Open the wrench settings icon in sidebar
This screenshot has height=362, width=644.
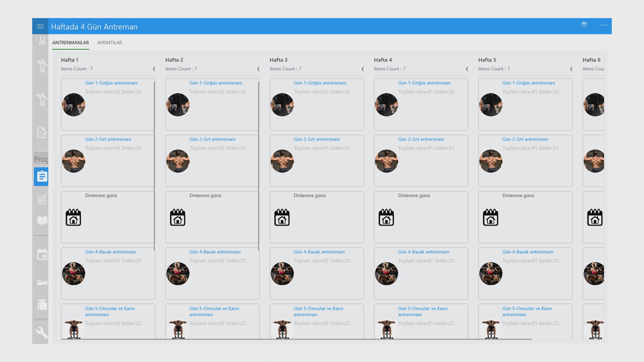pos(42,333)
